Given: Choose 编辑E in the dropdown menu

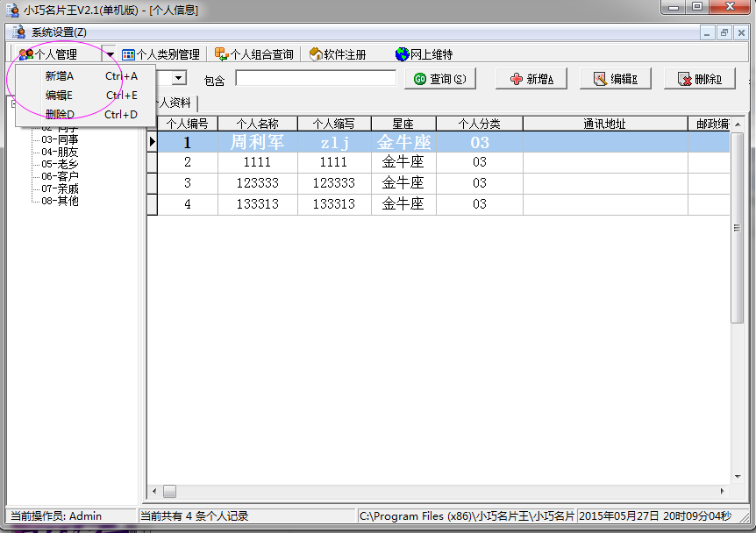Looking at the screenshot, I should [x=60, y=96].
